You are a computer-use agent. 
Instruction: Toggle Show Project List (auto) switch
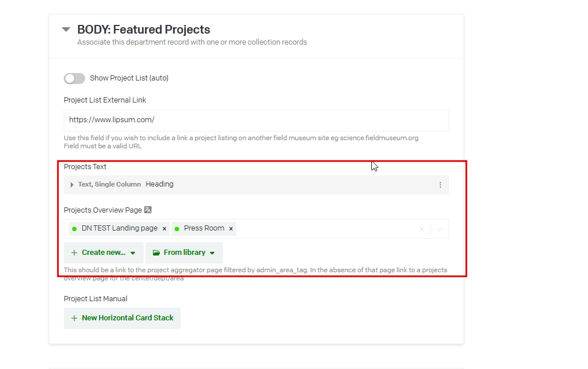[74, 78]
